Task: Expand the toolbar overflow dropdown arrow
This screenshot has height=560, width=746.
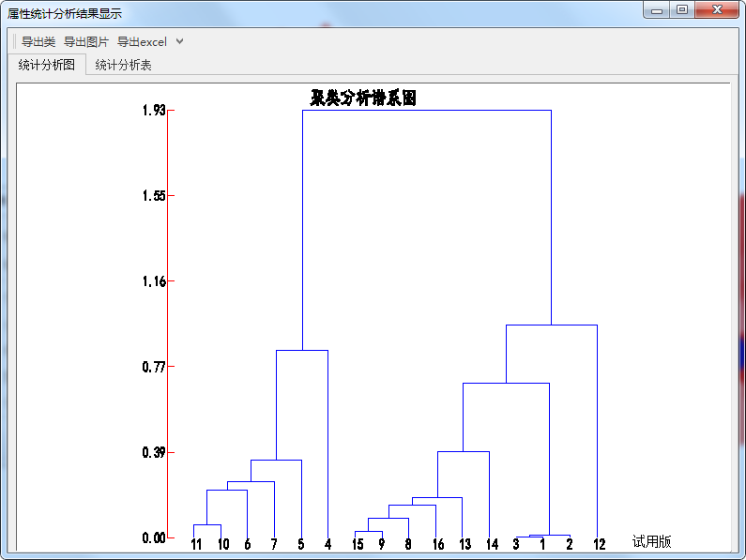Action: point(180,41)
